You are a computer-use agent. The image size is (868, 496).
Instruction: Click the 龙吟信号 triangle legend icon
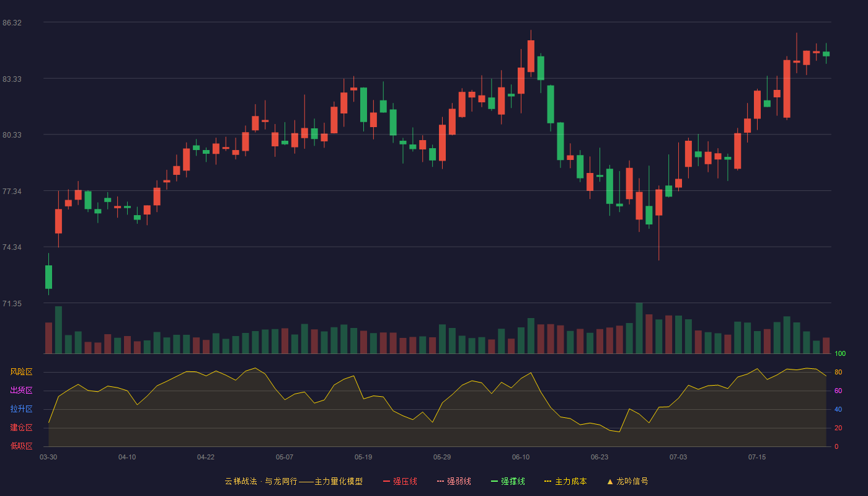(610, 481)
